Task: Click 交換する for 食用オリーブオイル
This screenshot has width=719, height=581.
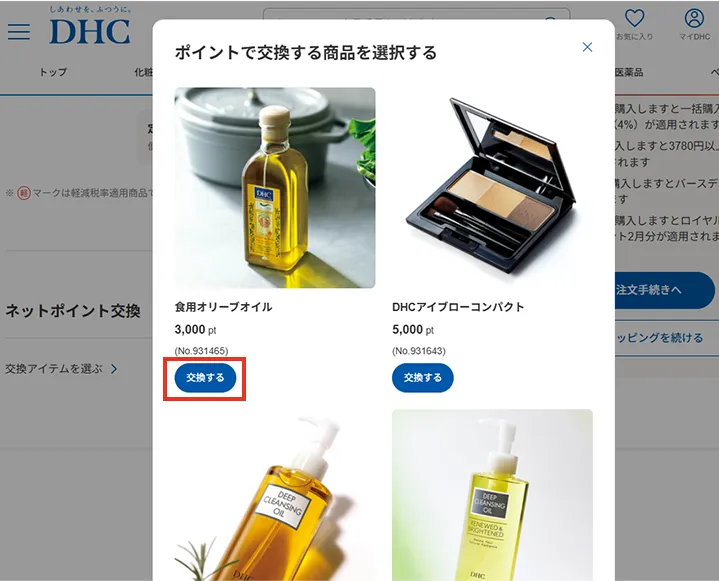Action: 205,378
